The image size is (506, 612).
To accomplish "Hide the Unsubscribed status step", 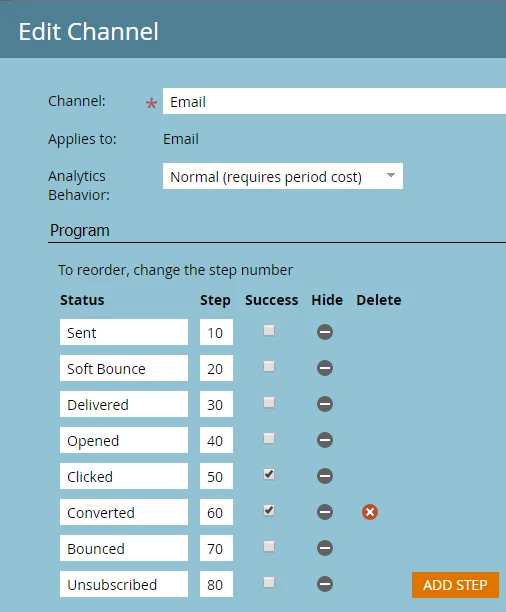I will point(324,584).
